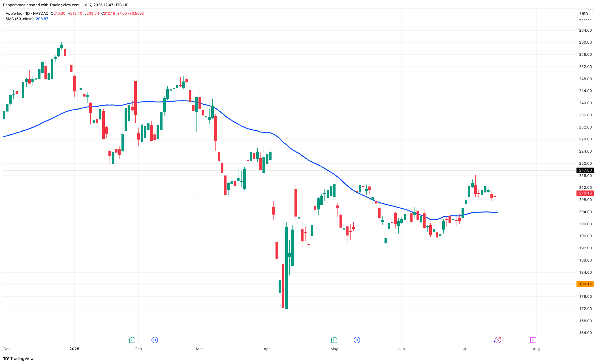Click the May dividend D marker

357,340
